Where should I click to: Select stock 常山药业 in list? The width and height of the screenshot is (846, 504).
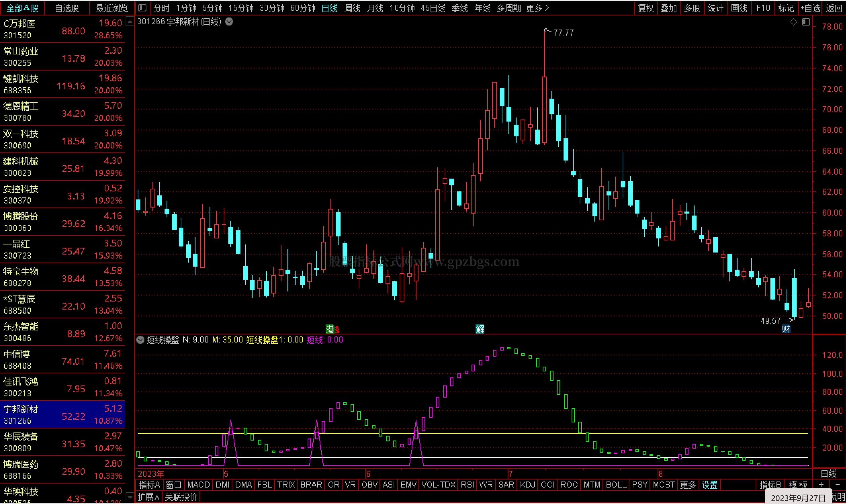(x=62, y=57)
